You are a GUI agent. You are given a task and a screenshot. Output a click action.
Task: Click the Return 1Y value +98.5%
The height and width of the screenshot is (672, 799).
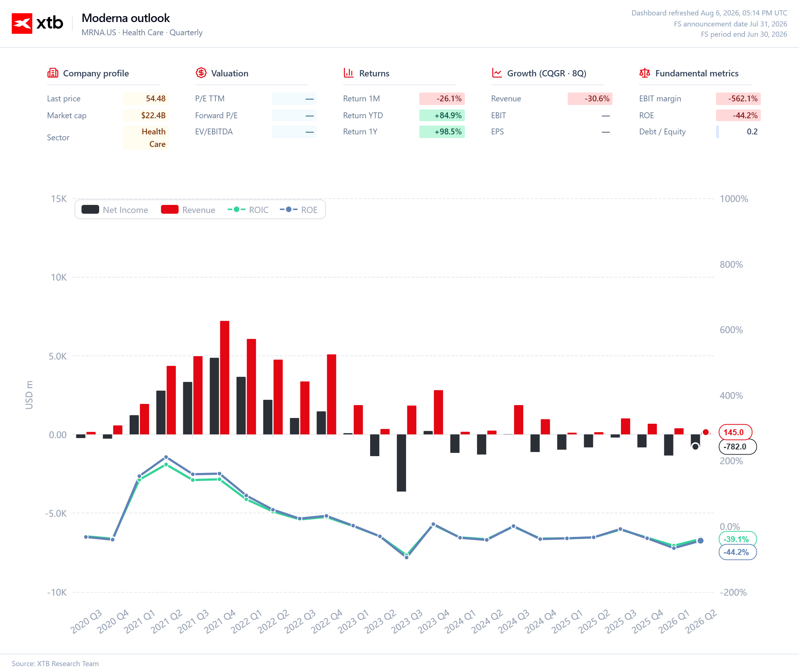(442, 132)
